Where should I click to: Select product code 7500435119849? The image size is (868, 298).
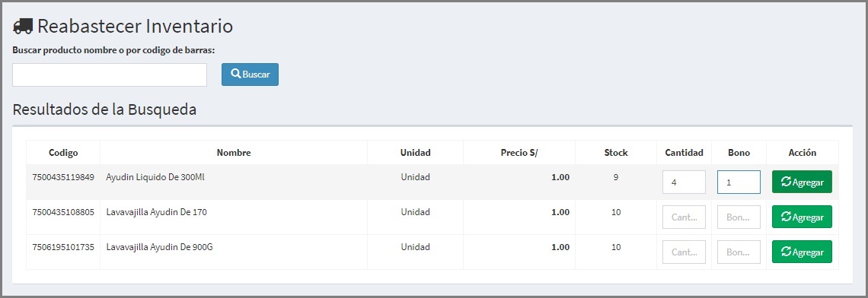coord(63,177)
